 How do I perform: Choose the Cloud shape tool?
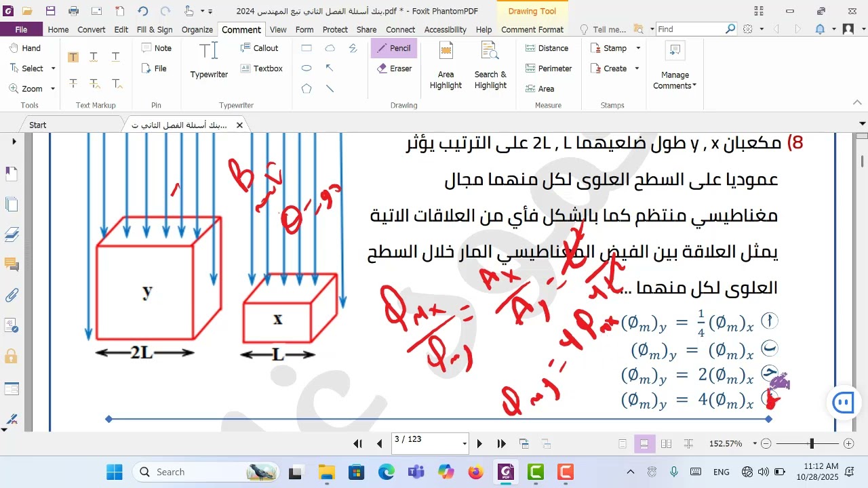point(330,48)
